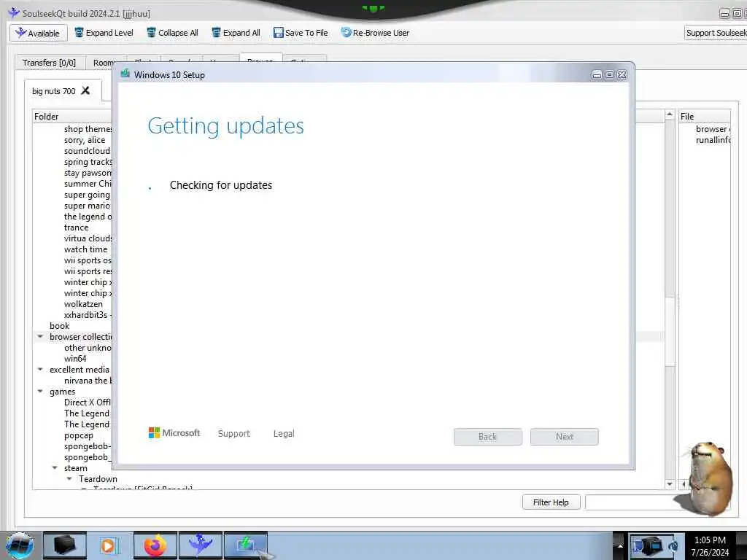Viewport: 747px width, 560px height.
Task: Maximize the Windows 10 Setup dialog
Action: pos(609,75)
